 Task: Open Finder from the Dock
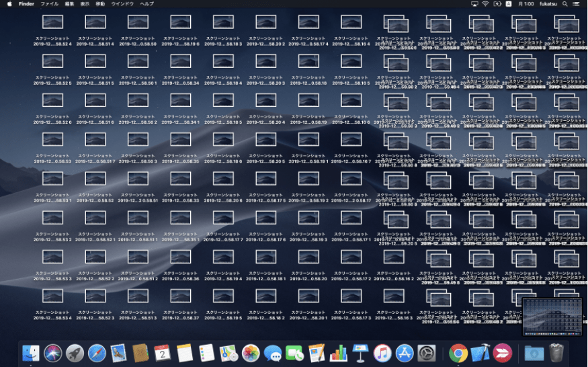(x=31, y=353)
